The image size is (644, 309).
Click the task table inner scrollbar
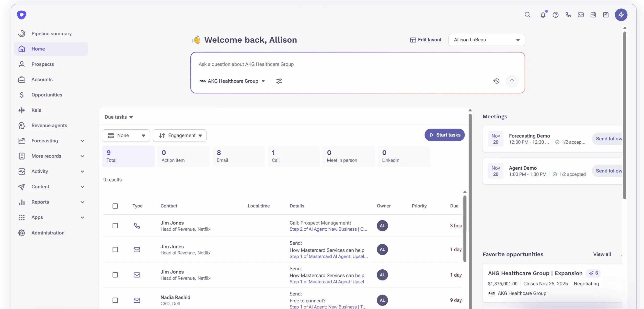pyautogui.click(x=465, y=228)
